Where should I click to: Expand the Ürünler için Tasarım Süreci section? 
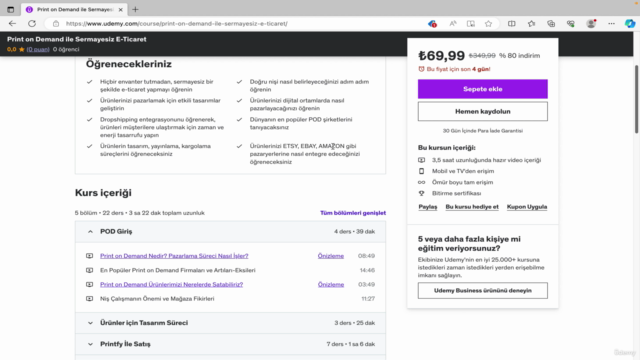click(230, 323)
